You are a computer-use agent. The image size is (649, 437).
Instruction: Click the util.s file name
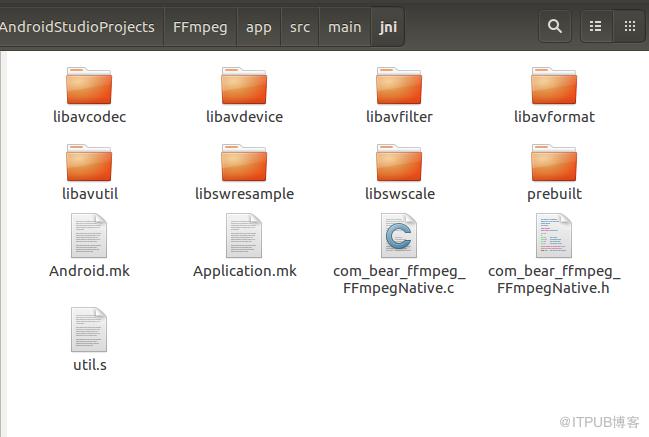tap(90, 365)
